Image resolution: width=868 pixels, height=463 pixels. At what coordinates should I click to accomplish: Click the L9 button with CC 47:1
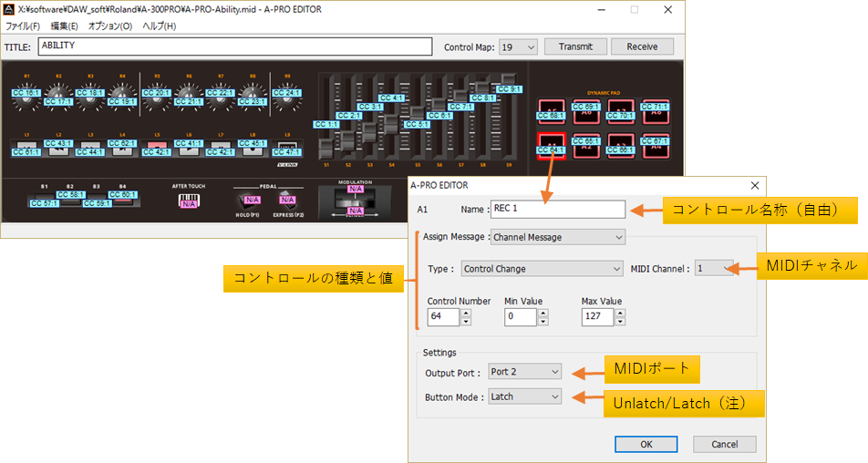tap(287, 147)
